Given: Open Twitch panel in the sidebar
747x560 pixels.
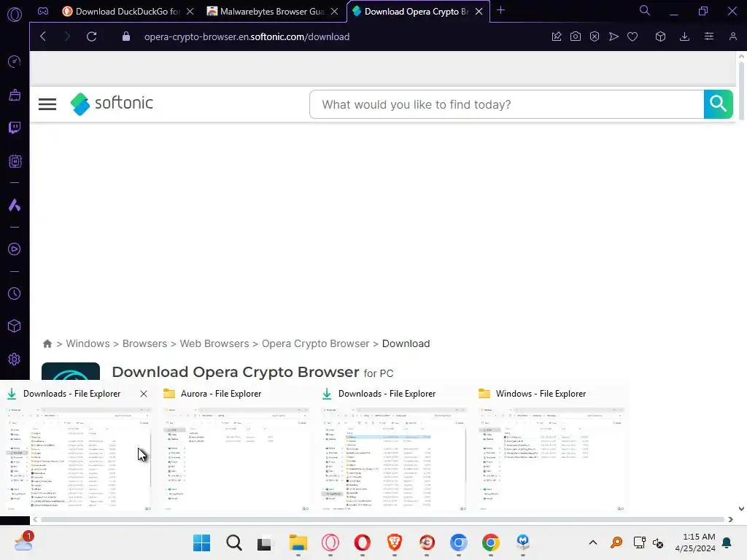Looking at the screenshot, I should [15, 127].
